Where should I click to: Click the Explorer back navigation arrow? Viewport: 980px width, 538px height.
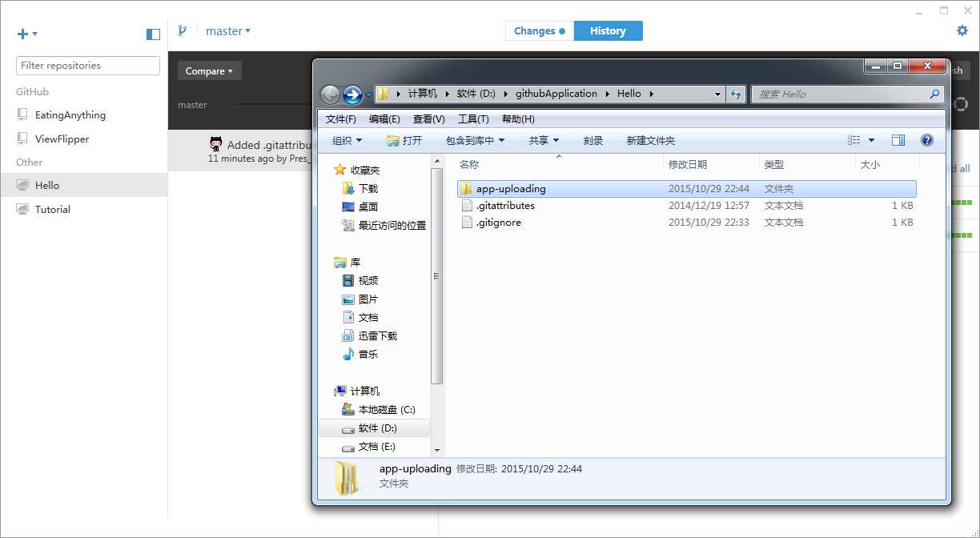(x=330, y=94)
